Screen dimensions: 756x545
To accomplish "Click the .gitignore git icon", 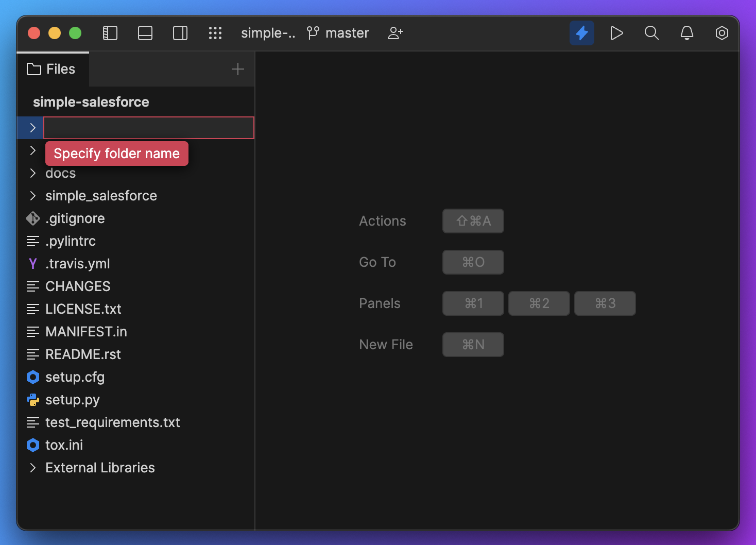I will 33,218.
